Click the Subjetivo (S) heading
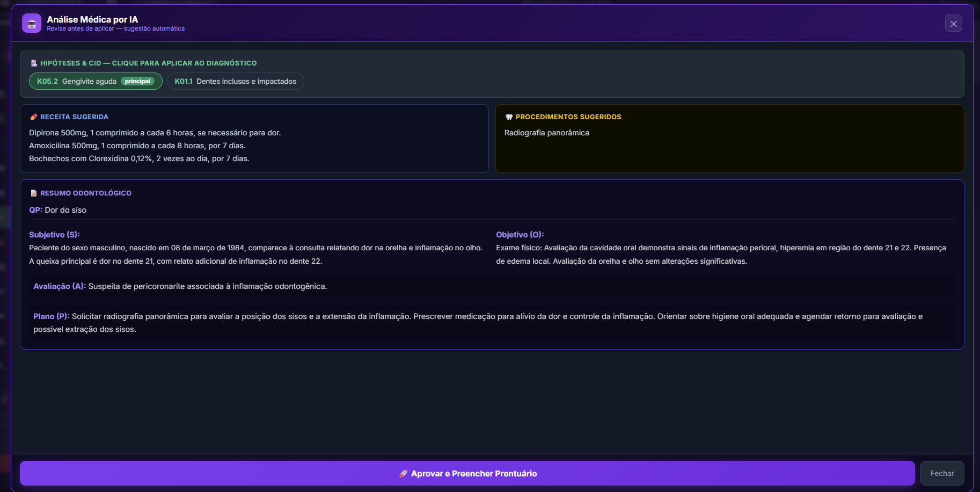Screen dimensions: 980x492 point(54,235)
